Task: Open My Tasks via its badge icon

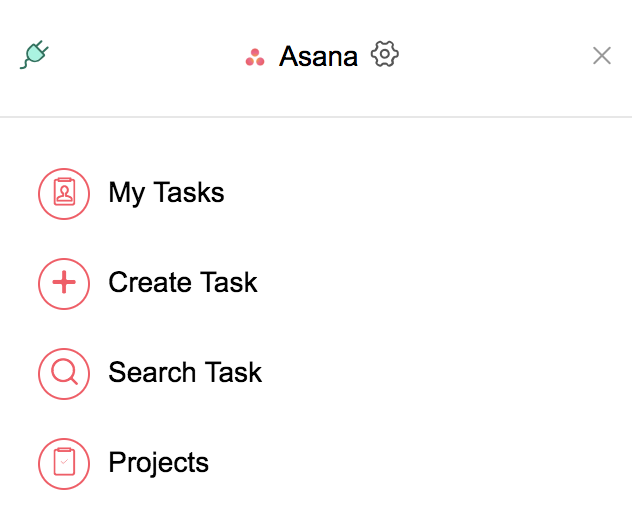Action: coord(64,194)
